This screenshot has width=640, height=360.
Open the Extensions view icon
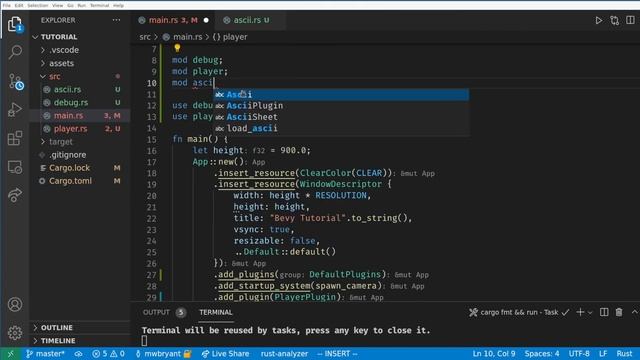(x=15, y=138)
